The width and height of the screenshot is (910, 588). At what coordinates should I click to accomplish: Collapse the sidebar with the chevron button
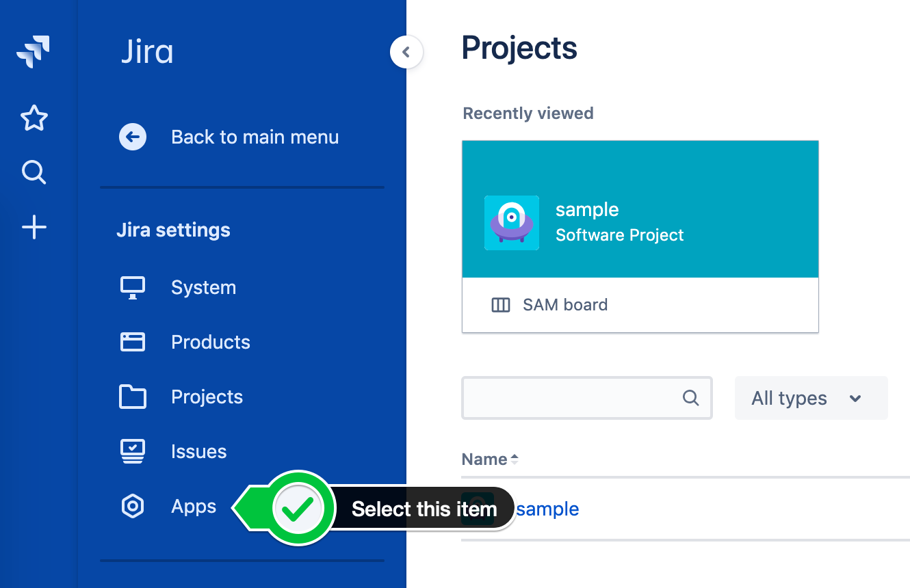(406, 52)
